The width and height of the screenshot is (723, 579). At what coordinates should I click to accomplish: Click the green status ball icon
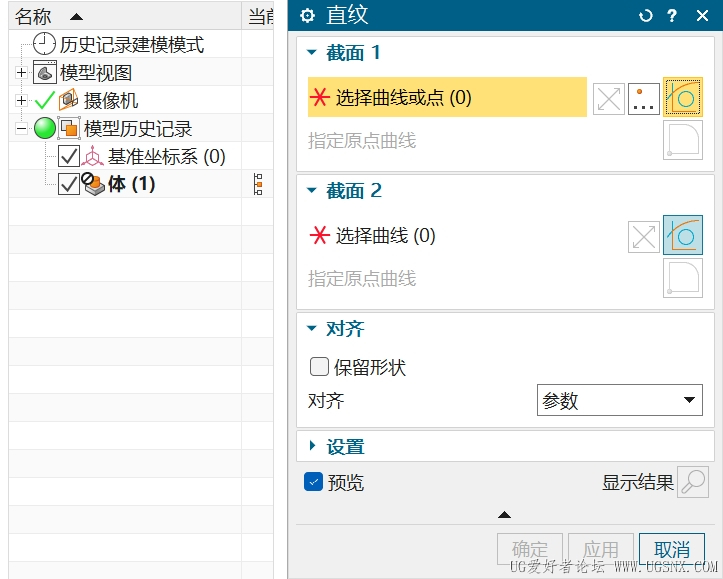pyautogui.click(x=45, y=128)
